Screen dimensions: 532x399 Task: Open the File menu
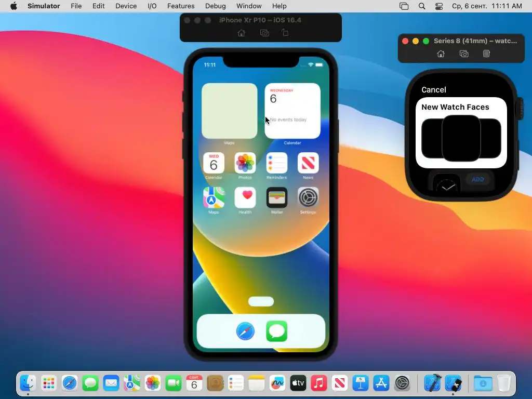coord(76,6)
